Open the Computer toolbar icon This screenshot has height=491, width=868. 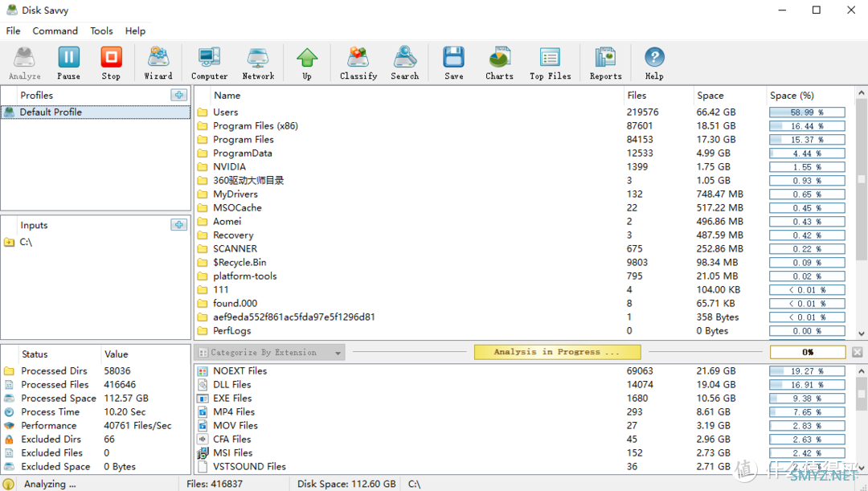pyautogui.click(x=209, y=63)
